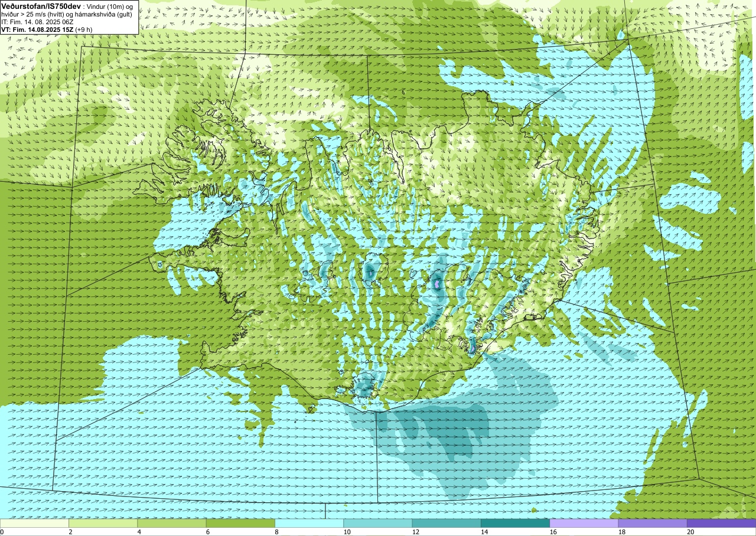Screen dimensions: 756x536
Task: Select the deep purple above-20 m/s legend swatch
Action: point(721,523)
